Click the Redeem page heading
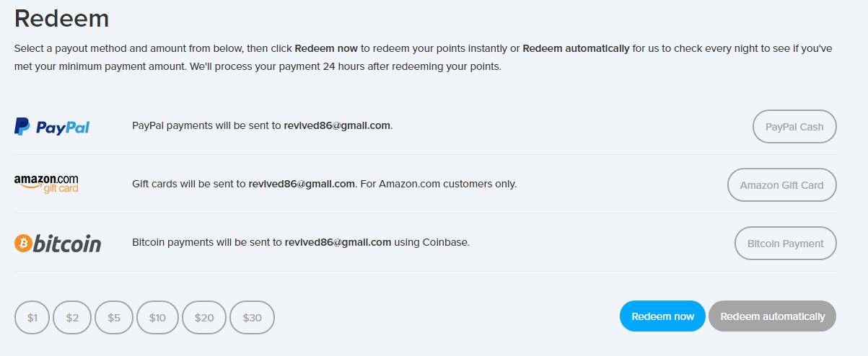 [x=61, y=19]
